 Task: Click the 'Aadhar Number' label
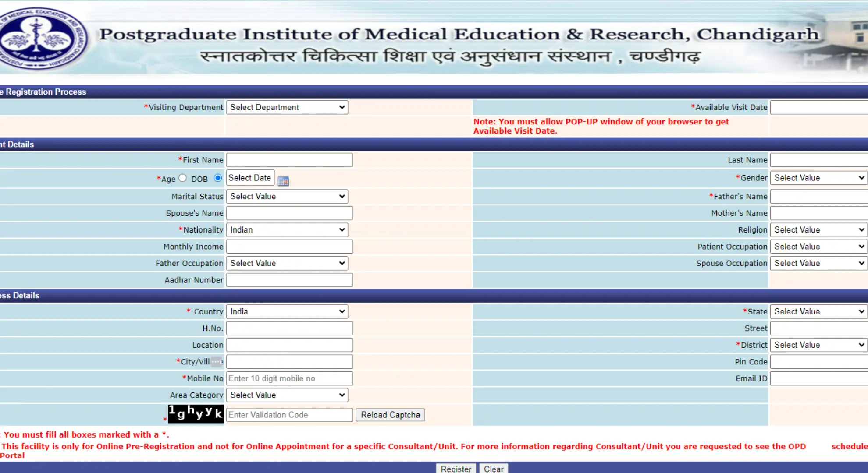click(194, 280)
